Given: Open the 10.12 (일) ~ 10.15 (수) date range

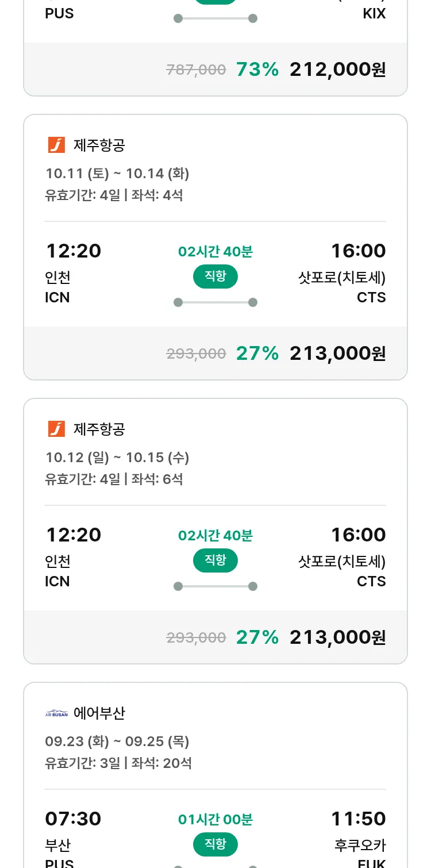Looking at the screenshot, I should click(117, 457).
